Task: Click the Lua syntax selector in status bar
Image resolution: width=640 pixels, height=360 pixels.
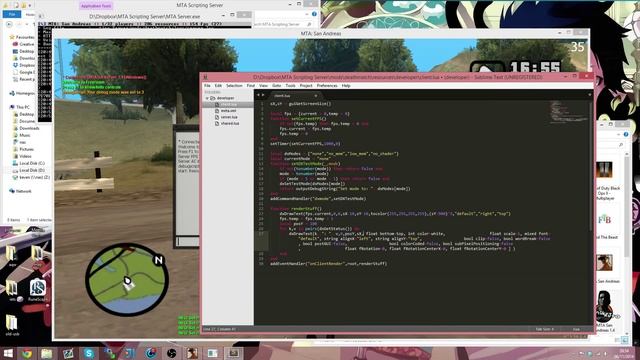Action: click(576, 329)
